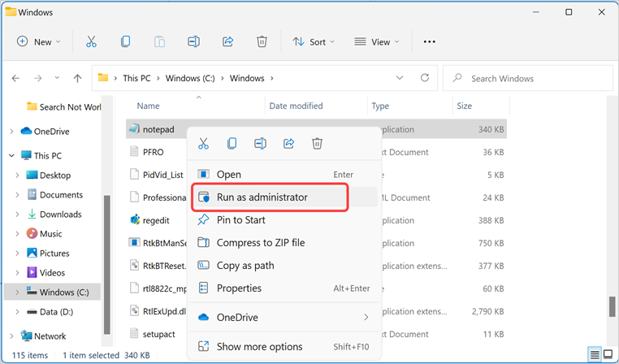The width and height of the screenshot is (619, 364).
Task: Expand the OneDrive submenu in the context menu
Action: pos(366,317)
